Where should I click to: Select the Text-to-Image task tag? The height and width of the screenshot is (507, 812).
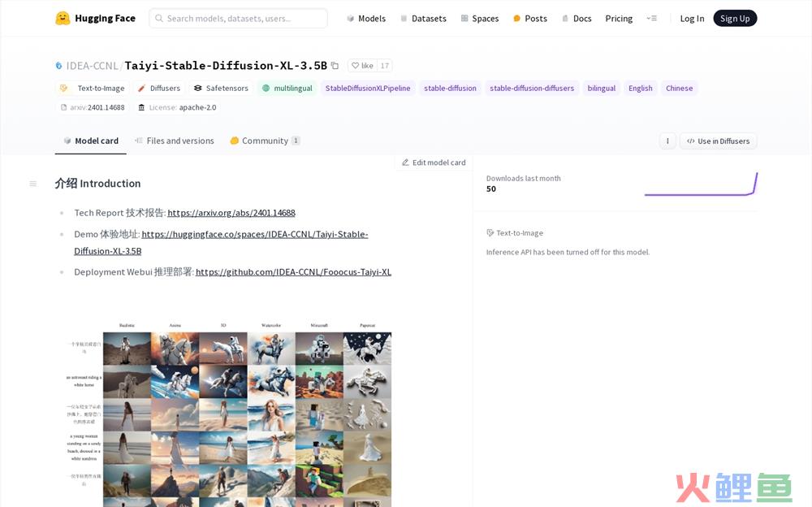pyautogui.click(x=93, y=88)
